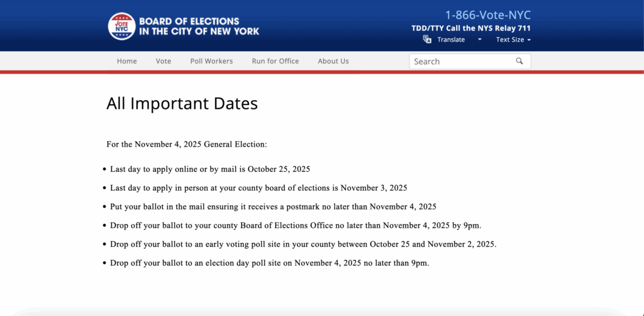Viewport: 644px width, 316px height.
Task: Click the Vote NYC circular logo
Action: (121, 26)
